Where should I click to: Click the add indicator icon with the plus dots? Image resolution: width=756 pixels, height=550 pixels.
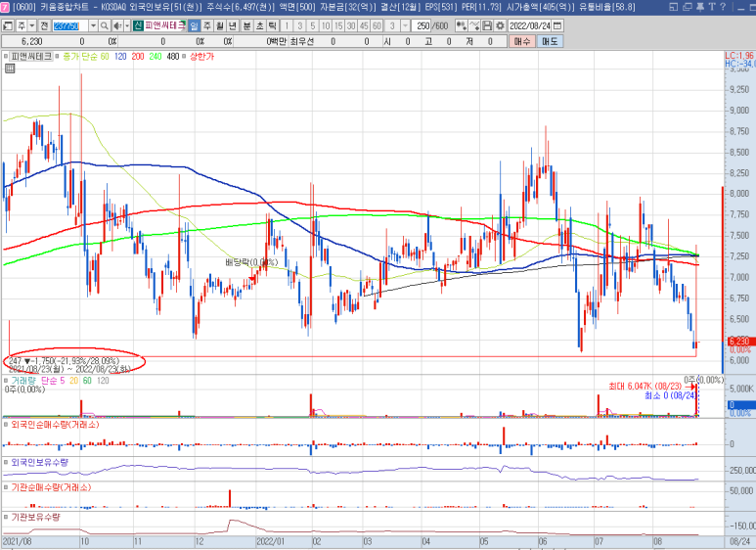coord(461,25)
